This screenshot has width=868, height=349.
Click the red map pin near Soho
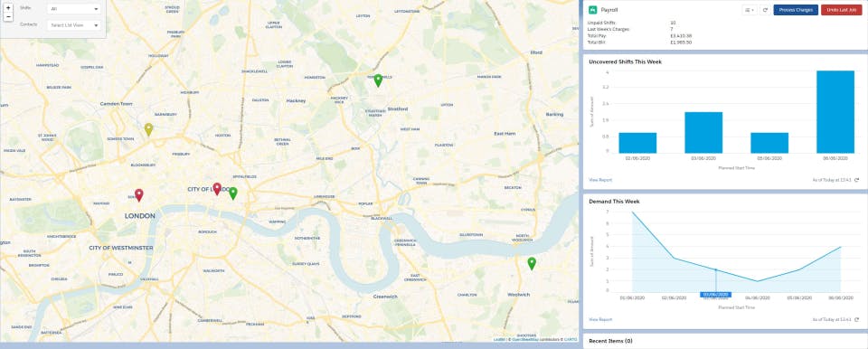click(x=139, y=195)
